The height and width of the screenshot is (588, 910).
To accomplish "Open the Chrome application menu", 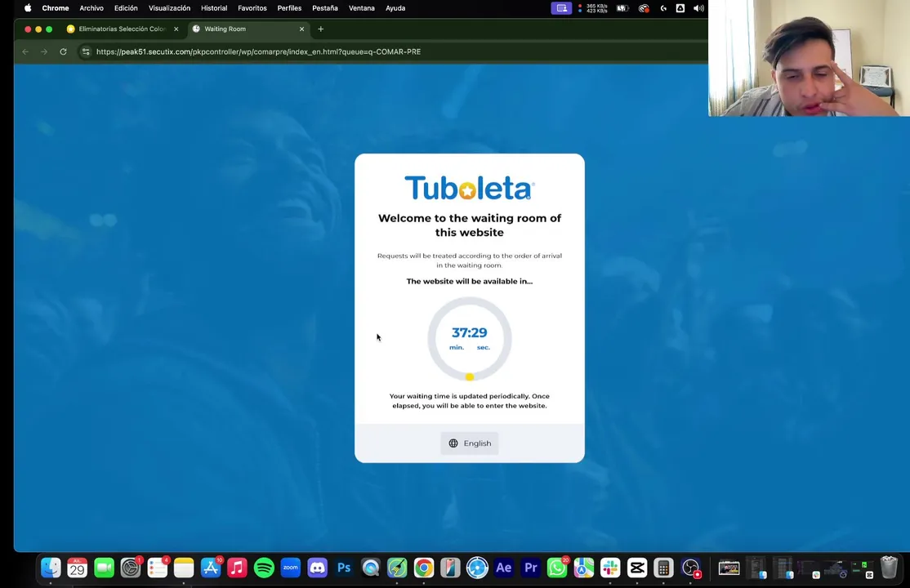I will click(x=55, y=8).
